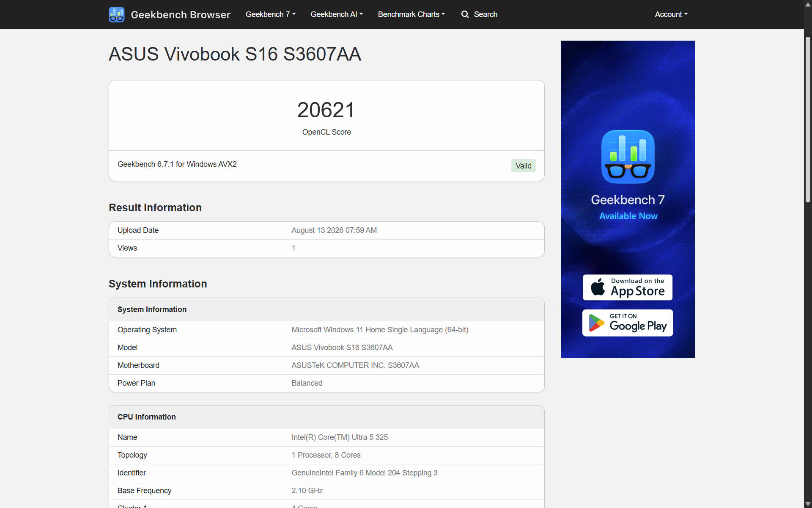Expand the Geekbench AI dropdown
The image size is (812, 508).
tap(337, 14)
